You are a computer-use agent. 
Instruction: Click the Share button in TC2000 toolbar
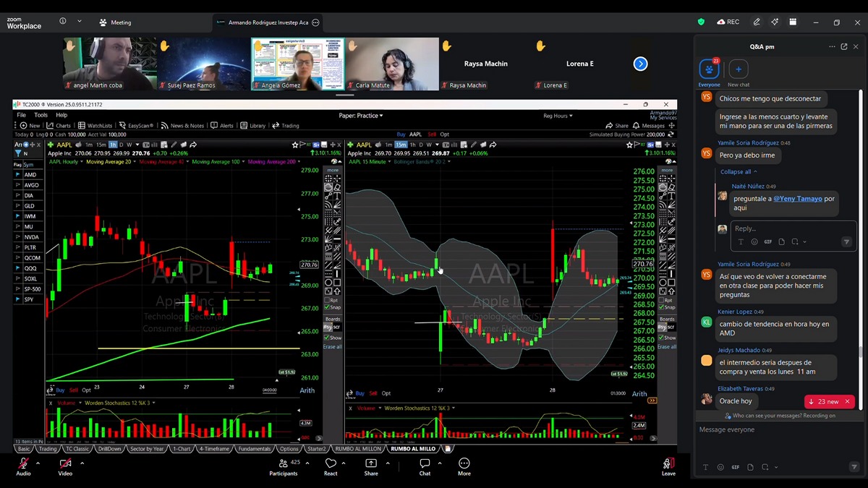coord(618,126)
